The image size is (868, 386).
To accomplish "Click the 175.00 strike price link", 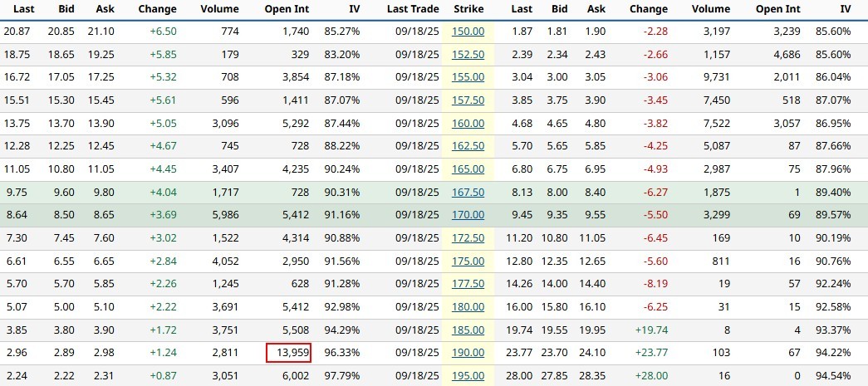I will click(x=468, y=261).
